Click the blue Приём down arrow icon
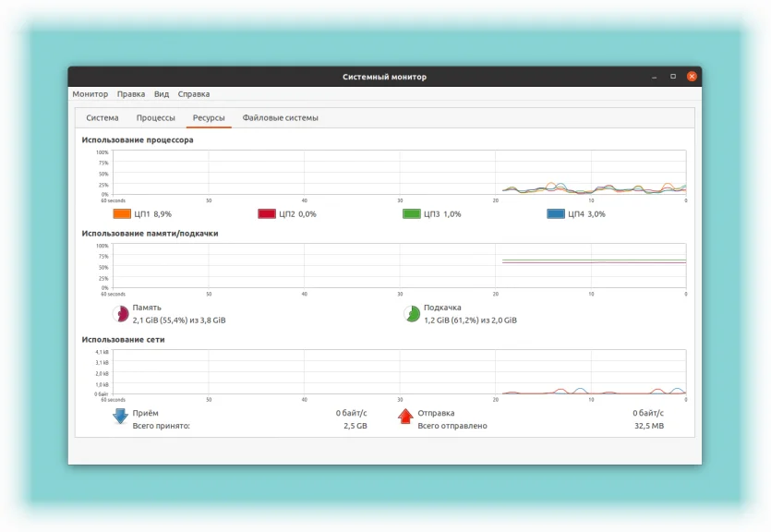771x532 pixels. (x=120, y=416)
